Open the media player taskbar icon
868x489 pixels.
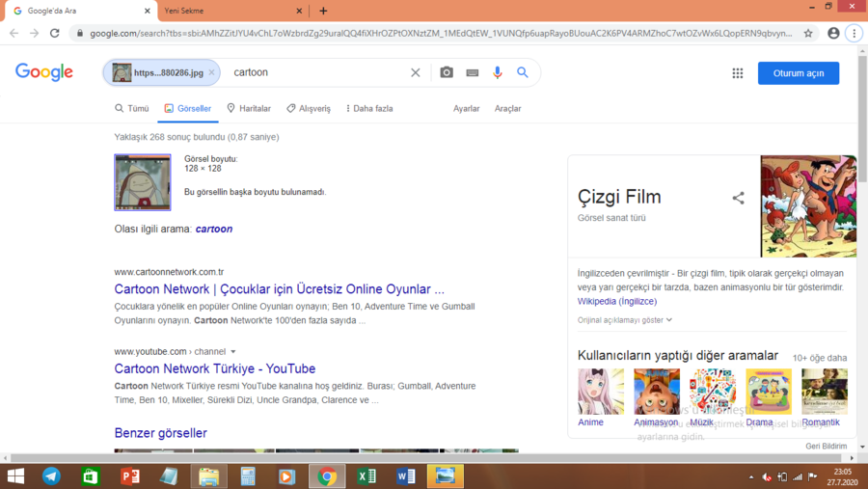click(286, 476)
